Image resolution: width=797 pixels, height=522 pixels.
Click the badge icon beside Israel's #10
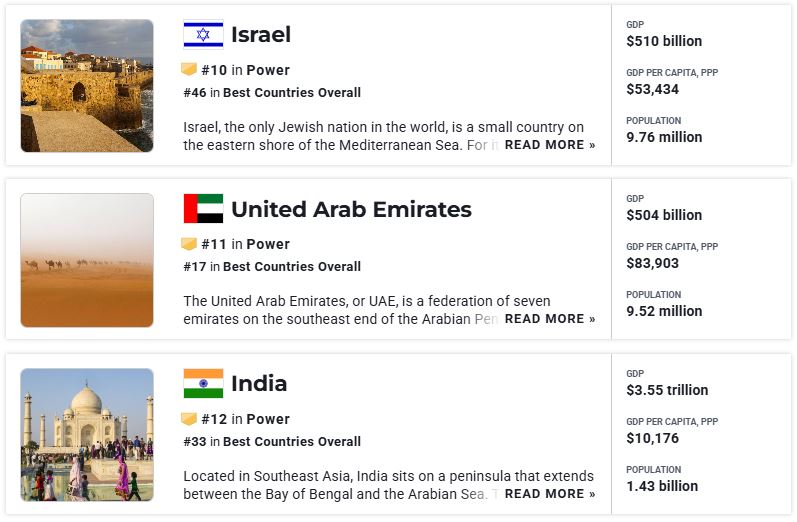tap(189, 70)
